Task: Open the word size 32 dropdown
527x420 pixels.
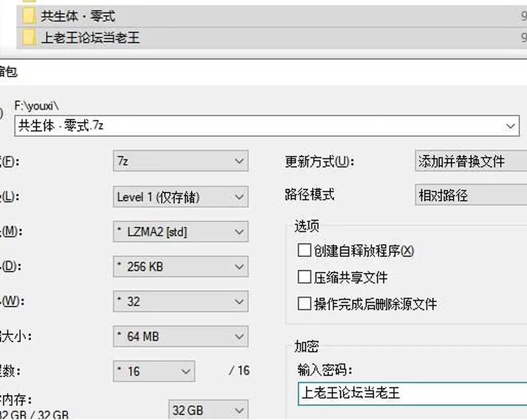Action: pyautogui.click(x=181, y=301)
